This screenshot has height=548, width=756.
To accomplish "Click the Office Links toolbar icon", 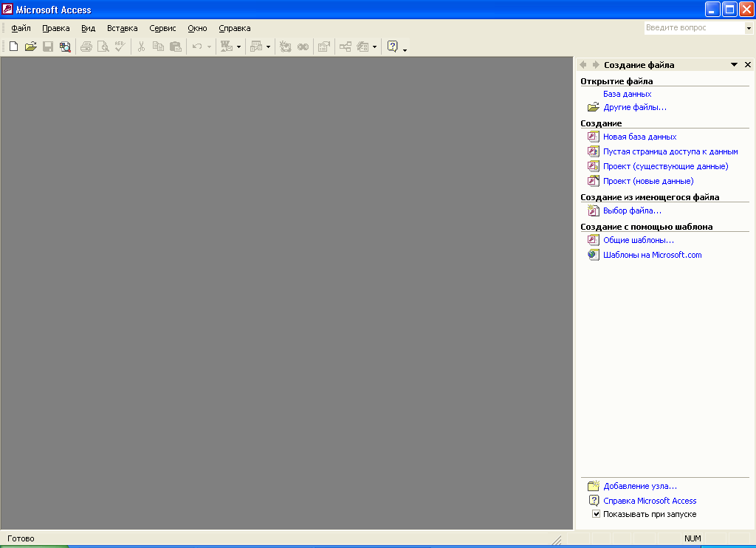I will pyautogui.click(x=227, y=47).
